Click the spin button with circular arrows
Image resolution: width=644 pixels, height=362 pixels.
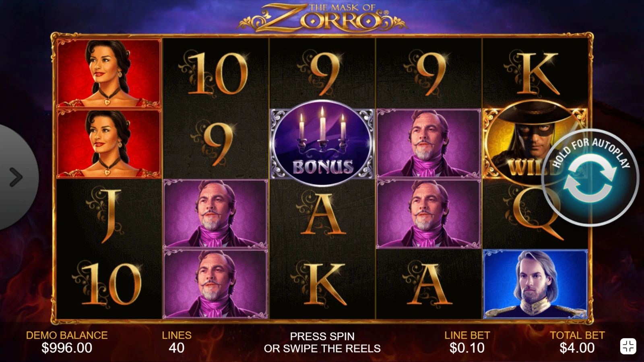tap(590, 177)
